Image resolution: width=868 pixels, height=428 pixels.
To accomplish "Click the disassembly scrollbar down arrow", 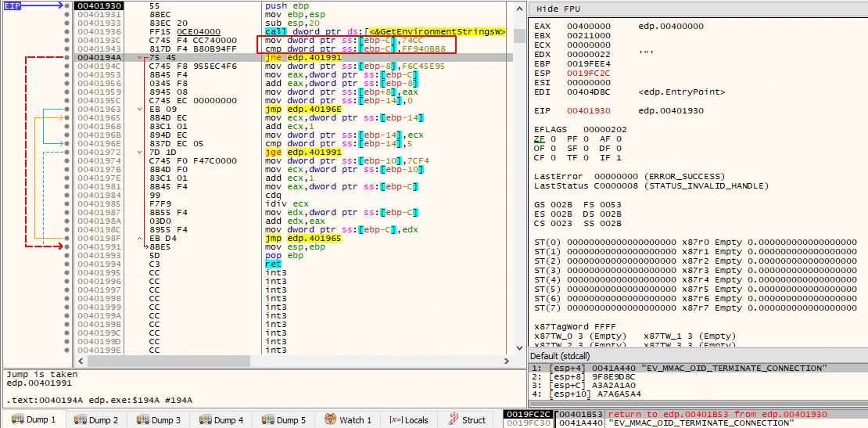I will pos(518,347).
